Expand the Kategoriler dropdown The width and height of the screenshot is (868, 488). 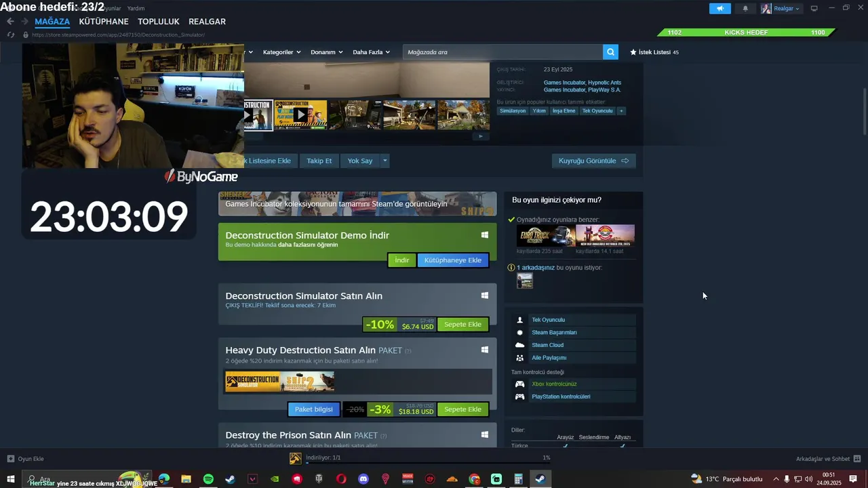point(281,52)
